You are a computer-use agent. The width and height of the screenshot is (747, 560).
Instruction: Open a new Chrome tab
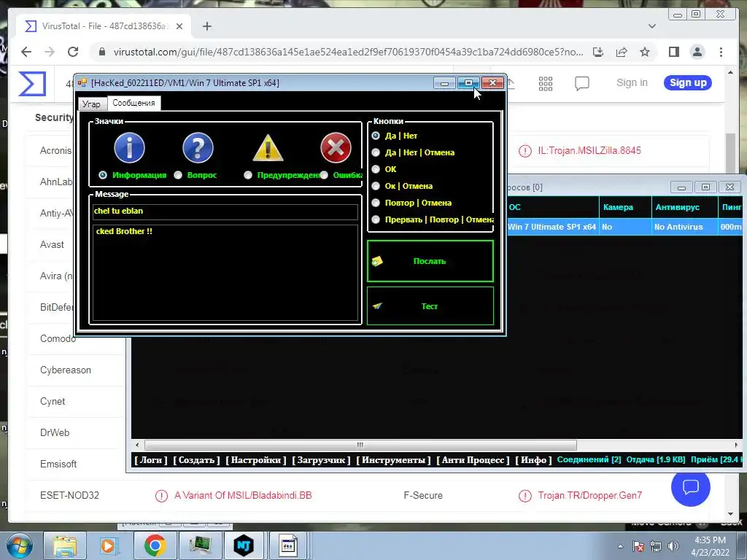tap(206, 26)
